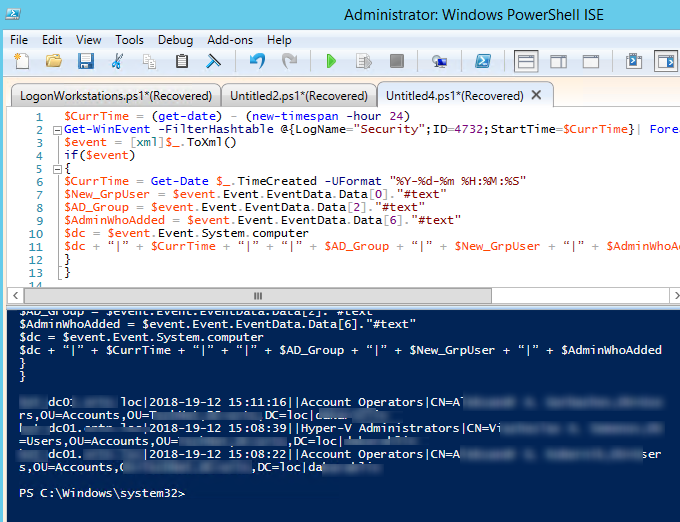The width and height of the screenshot is (680, 522).
Task: Open the Help menu
Action: click(279, 40)
